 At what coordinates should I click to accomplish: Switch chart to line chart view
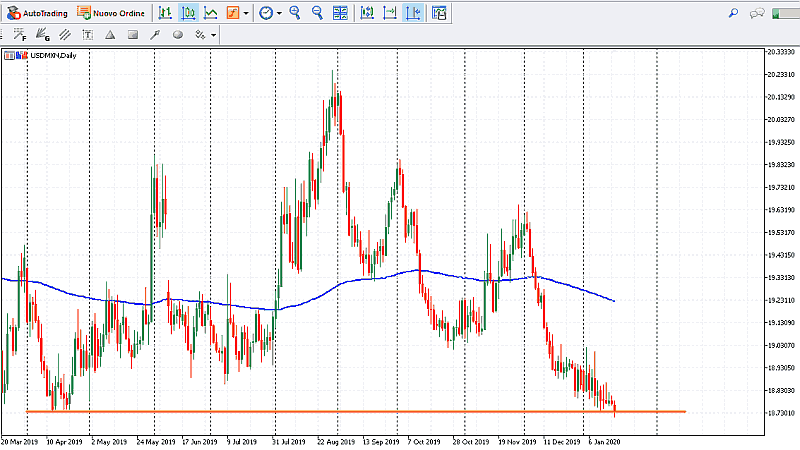(210, 13)
